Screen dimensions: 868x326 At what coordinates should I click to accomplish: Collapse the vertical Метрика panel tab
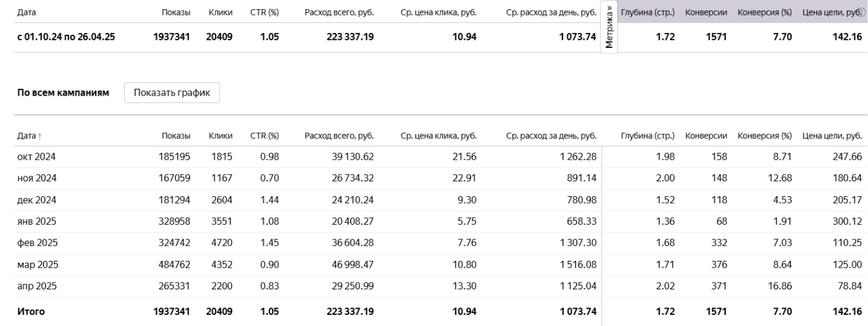(609, 27)
